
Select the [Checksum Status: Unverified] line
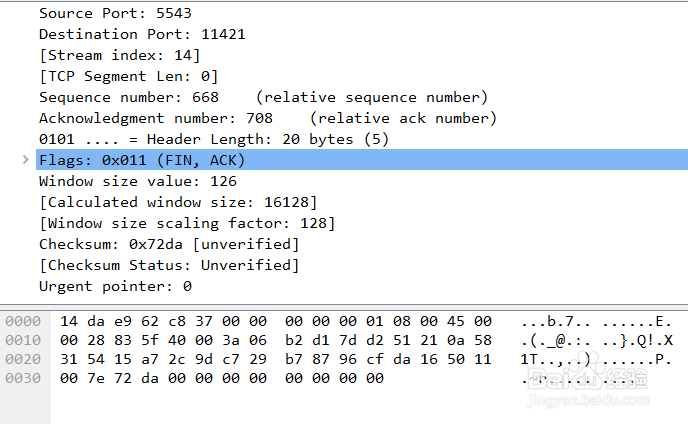pos(169,266)
